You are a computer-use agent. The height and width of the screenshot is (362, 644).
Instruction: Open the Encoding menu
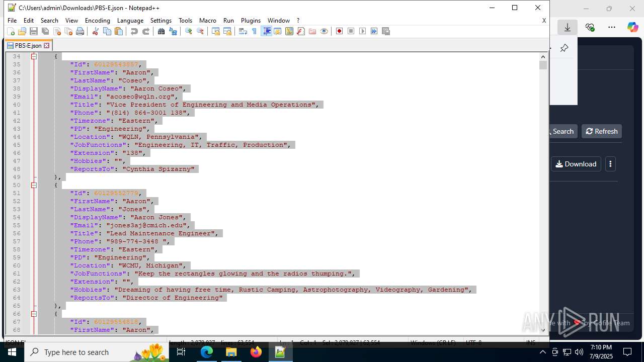coord(98,21)
